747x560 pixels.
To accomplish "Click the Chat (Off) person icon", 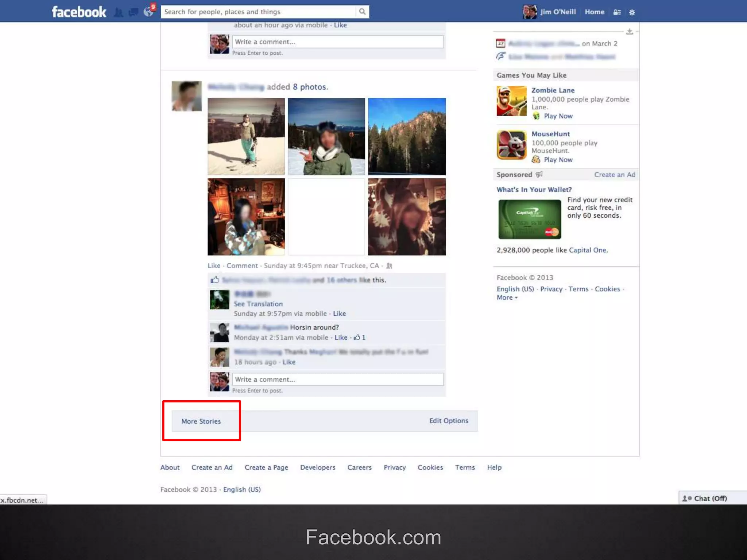I will 687,498.
